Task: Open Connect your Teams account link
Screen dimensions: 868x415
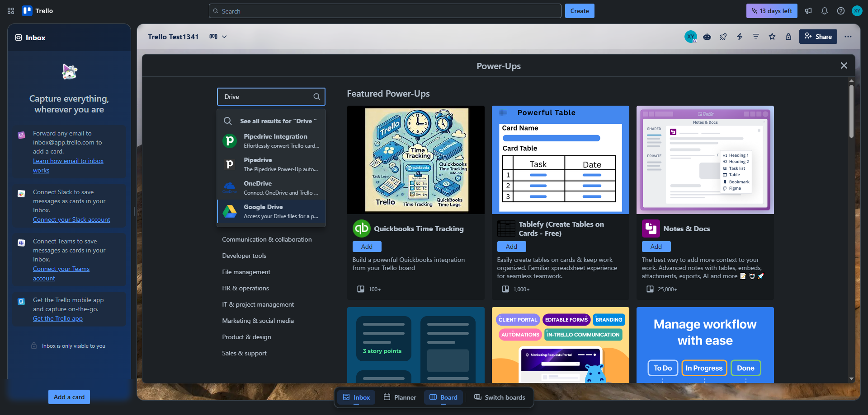Action: [61, 274]
